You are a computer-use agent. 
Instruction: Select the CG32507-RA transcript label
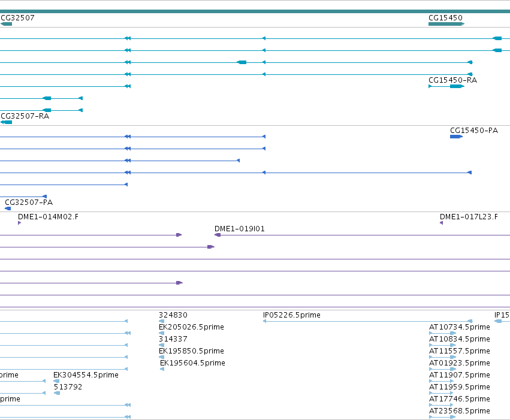point(25,116)
